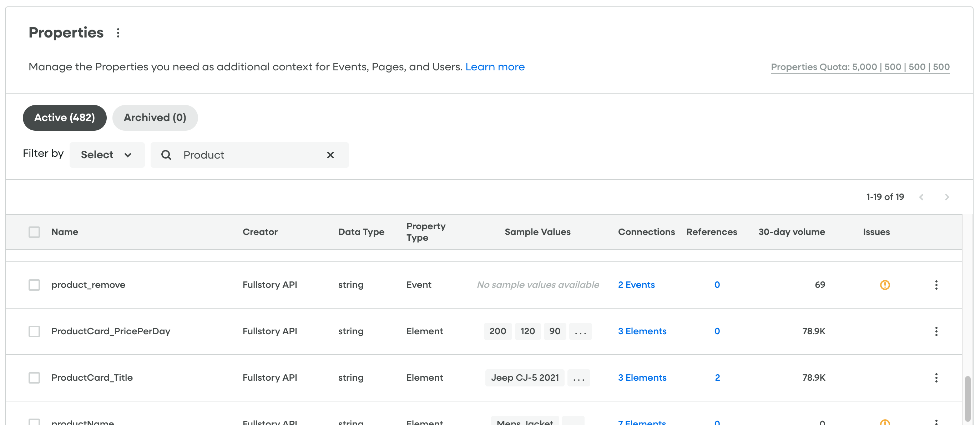Open the ProductCard_Title row actions menu
The image size is (980, 425).
[x=936, y=378]
